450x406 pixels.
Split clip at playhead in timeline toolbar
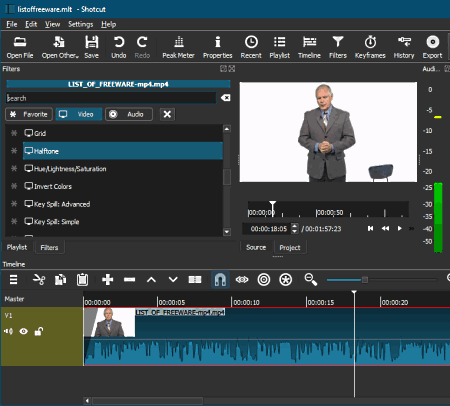pyautogui.click(x=195, y=279)
